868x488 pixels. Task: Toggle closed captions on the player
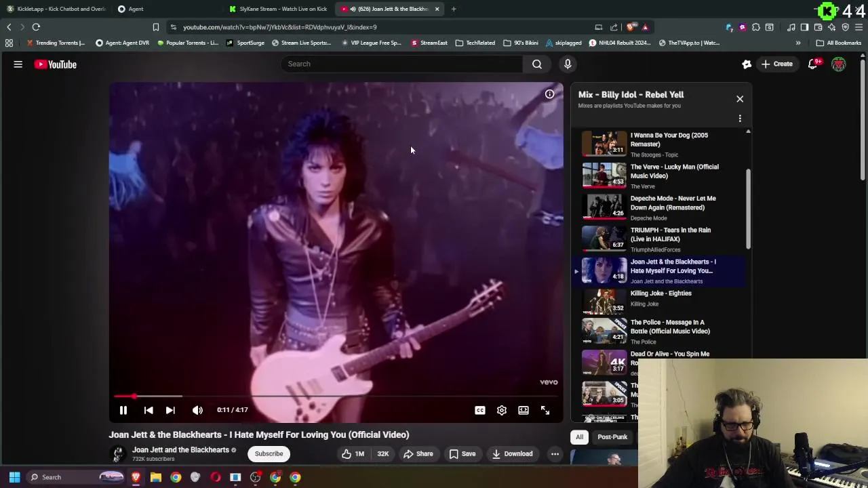coord(480,410)
